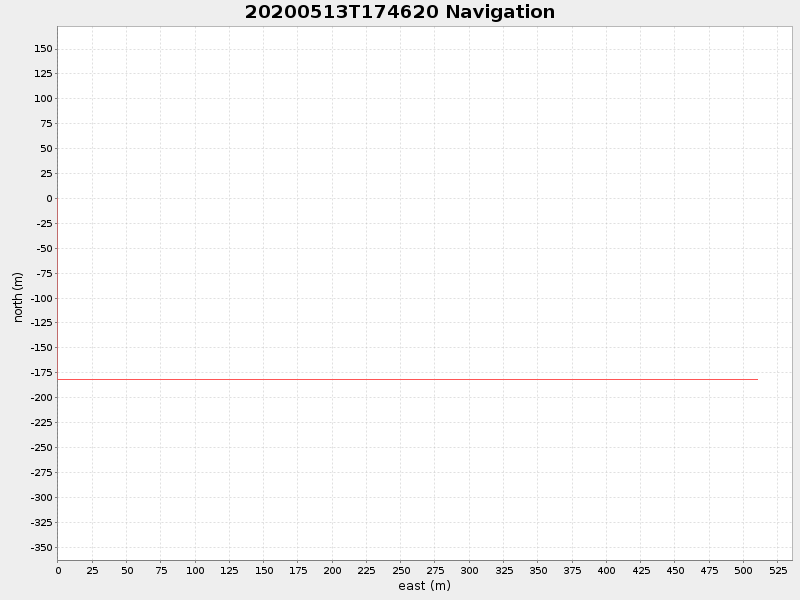Click the y-axis tick label -200
The image size is (800, 600).
click(41, 398)
